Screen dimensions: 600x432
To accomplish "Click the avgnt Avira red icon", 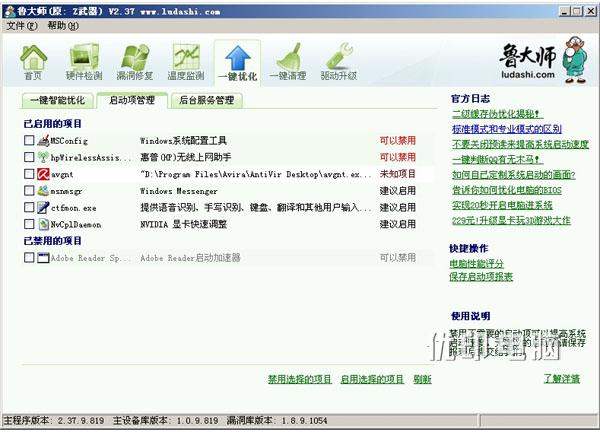I will [43, 174].
